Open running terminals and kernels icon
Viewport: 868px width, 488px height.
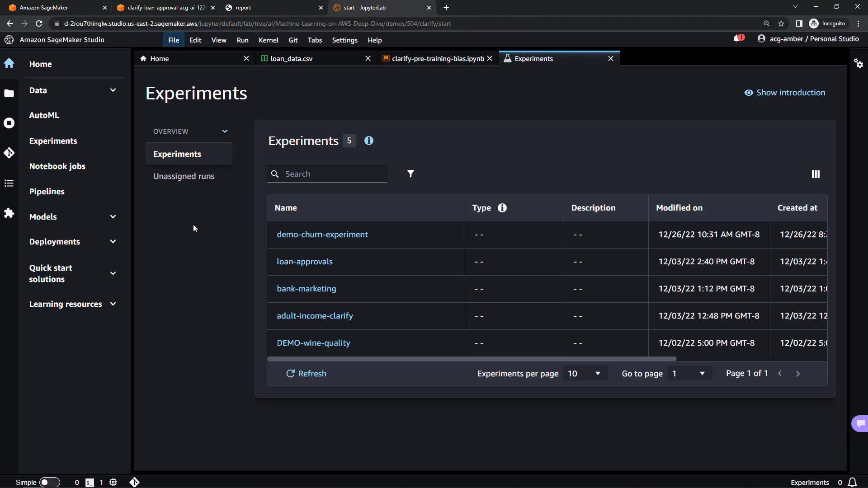pyautogui.click(x=9, y=123)
